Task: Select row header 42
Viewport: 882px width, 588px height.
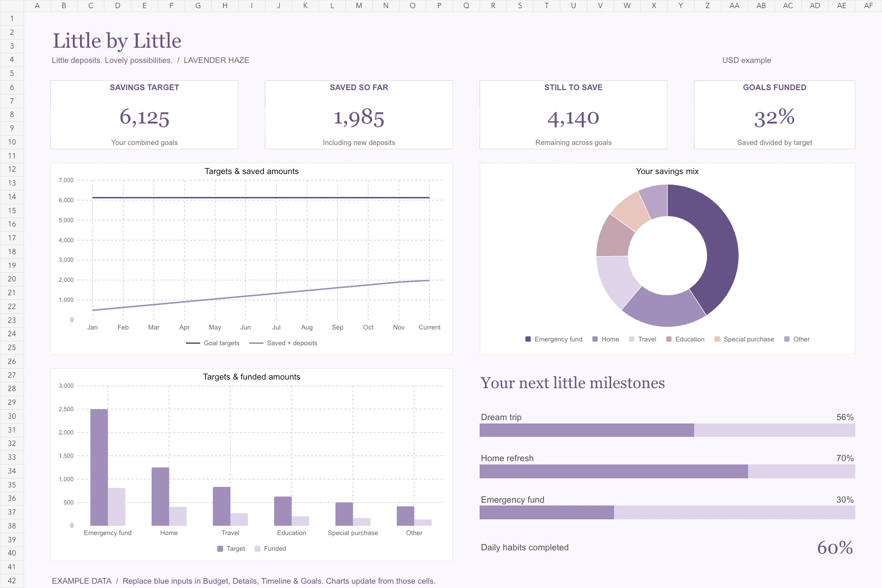Action: pyautogui.click(x=12, y=581)
